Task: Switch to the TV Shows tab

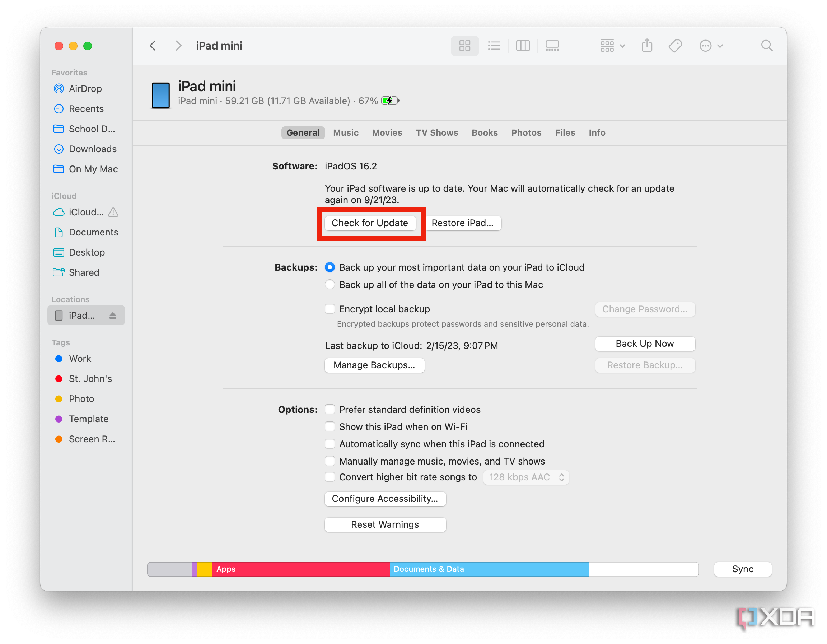Action: (437, 132)
